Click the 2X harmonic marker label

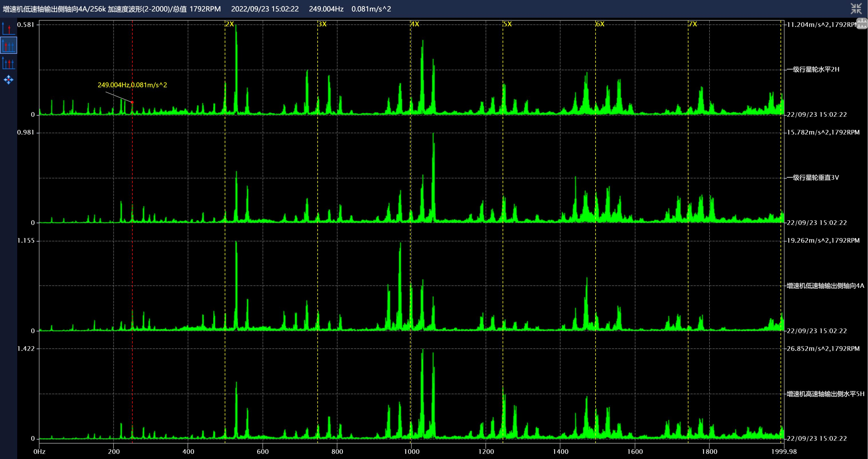tap(230, 24)
